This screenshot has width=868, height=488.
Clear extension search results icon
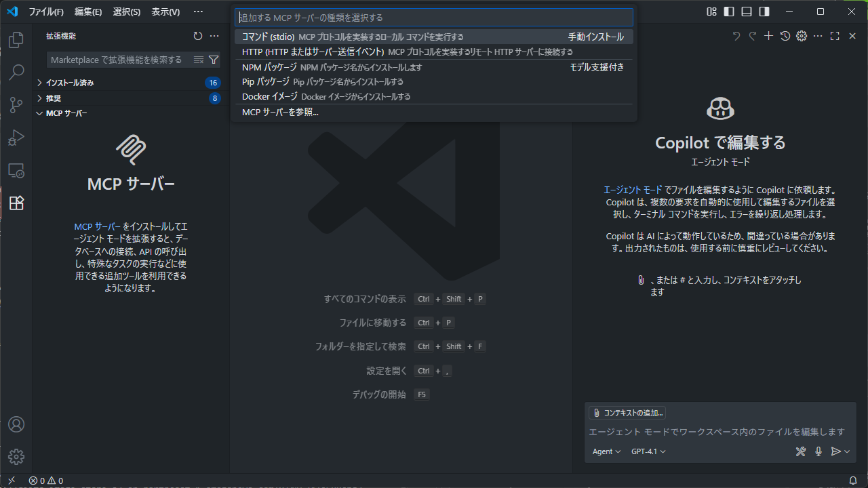coord(199,60)
